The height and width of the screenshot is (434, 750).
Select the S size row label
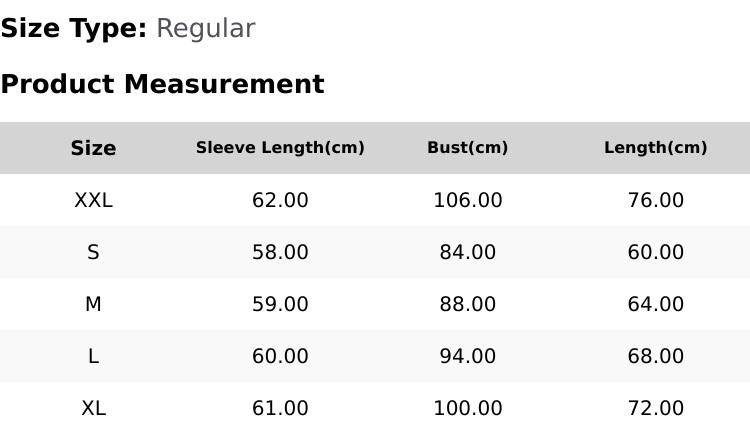(93, 252)
